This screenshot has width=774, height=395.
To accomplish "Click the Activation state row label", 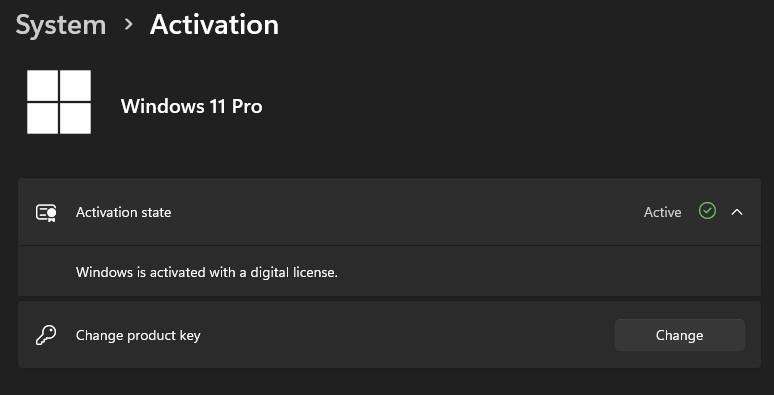I will 123,212.
